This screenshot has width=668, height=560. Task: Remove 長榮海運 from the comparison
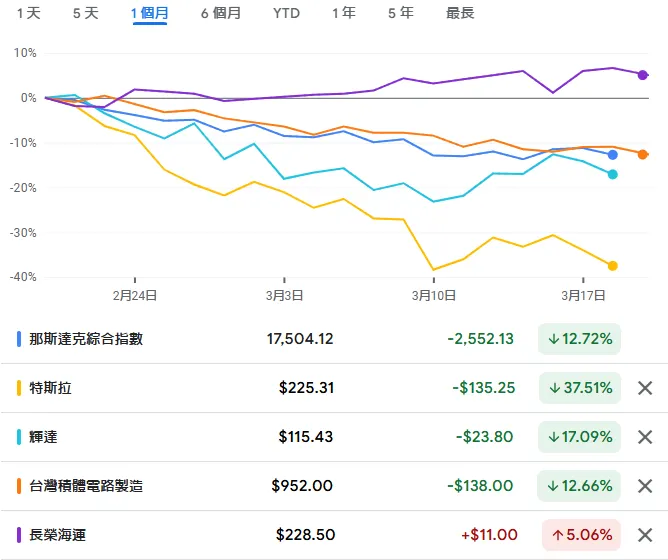tap(645, 535)
